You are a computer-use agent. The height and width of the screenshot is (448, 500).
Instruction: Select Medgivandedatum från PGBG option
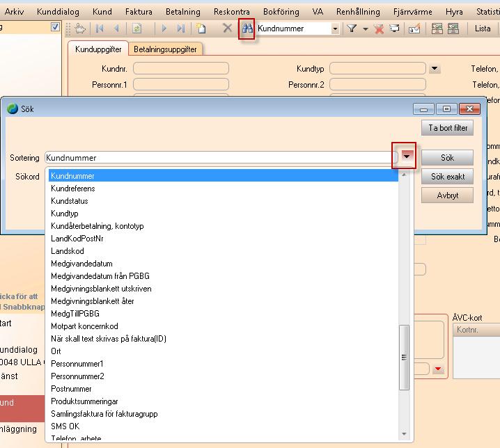point(224,276)
